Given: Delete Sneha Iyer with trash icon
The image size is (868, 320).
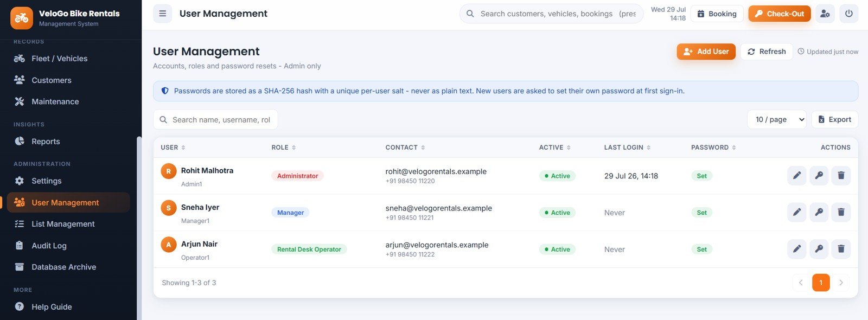Looking at the screenshot, I should click(841, 212).
